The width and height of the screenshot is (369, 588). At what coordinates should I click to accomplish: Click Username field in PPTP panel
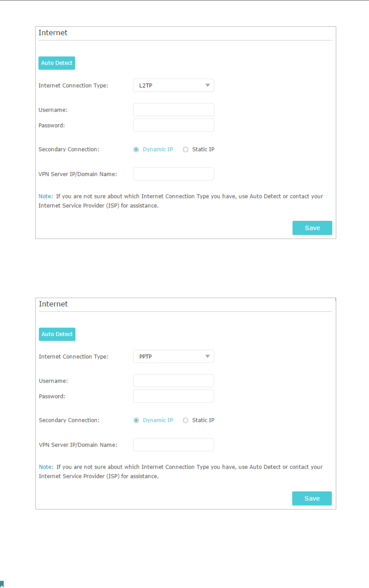173,380
